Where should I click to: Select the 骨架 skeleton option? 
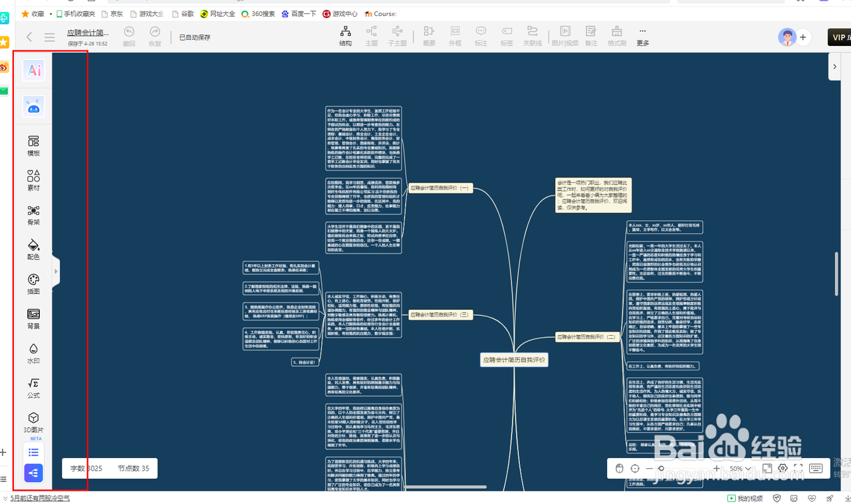pos(33,215)
